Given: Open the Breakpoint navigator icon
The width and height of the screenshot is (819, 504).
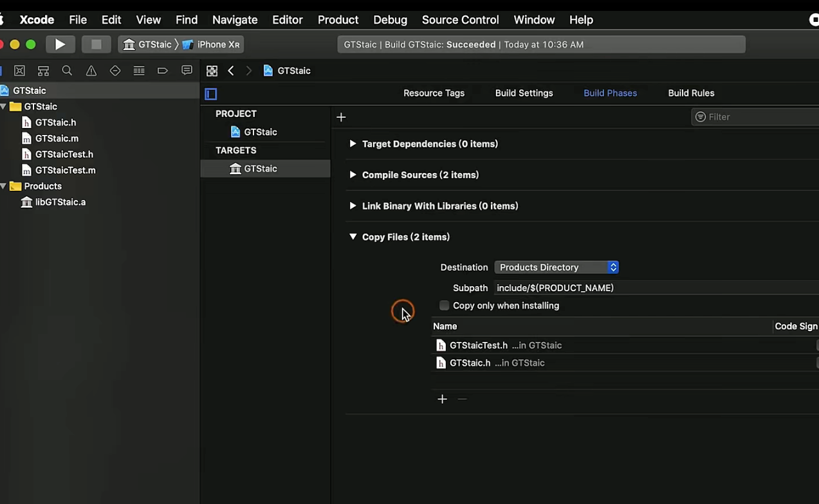Looking at the screenshot, I should click(163, 71).
